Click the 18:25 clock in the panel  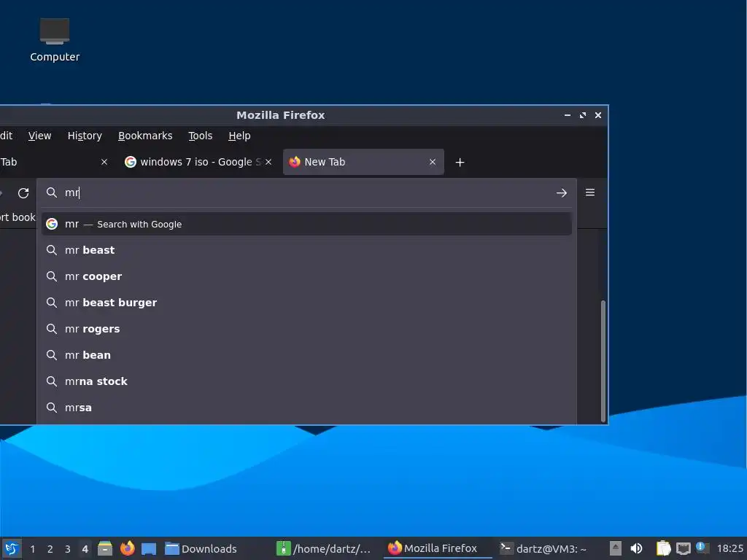pos(729,548)
